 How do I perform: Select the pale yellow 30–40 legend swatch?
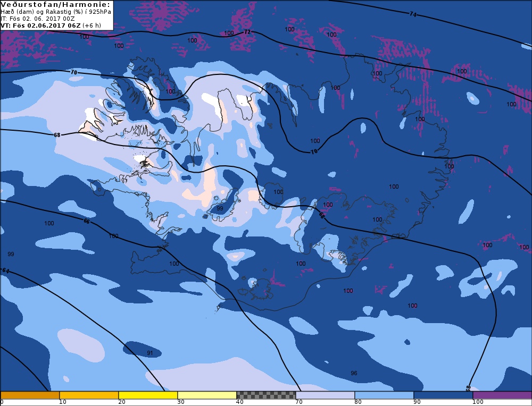pyautogui.click(x=207, y=395)
